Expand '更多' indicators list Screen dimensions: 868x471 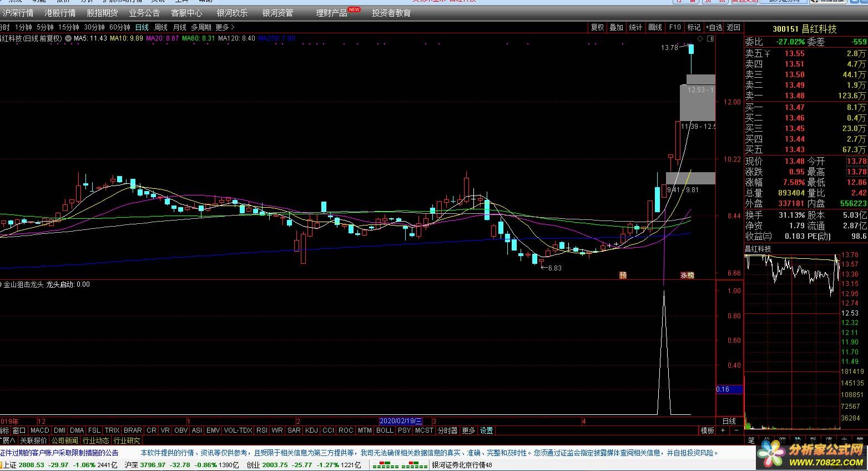click(x=468, y=430)
